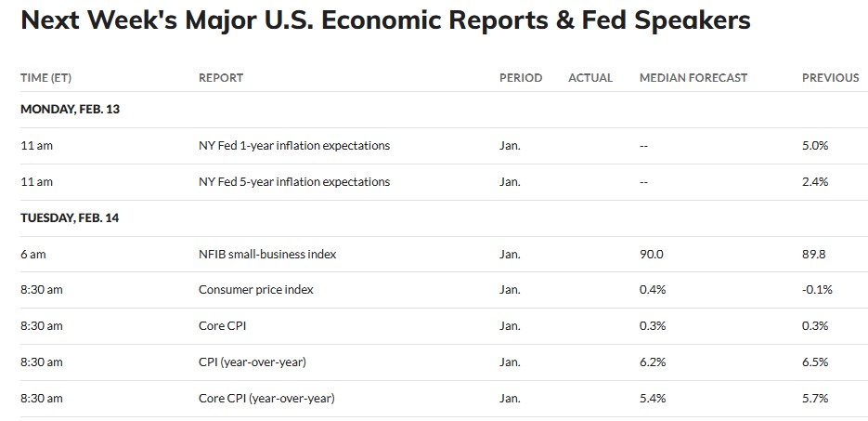
Task: Click the 5.0% previous value
Action: coord(815,146)
